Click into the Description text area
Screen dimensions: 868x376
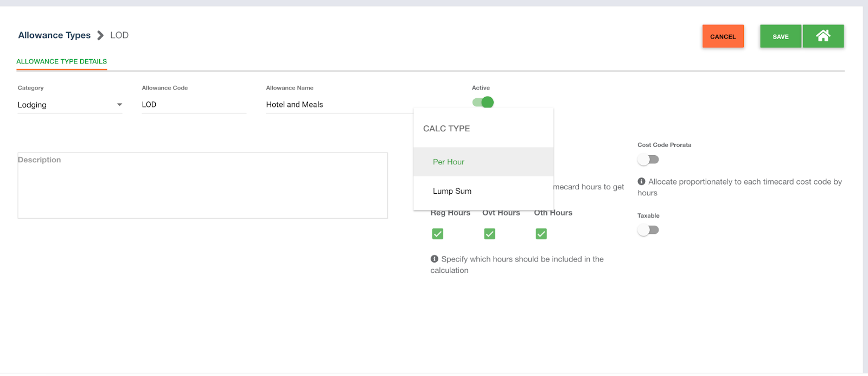(x=203, y=186)
